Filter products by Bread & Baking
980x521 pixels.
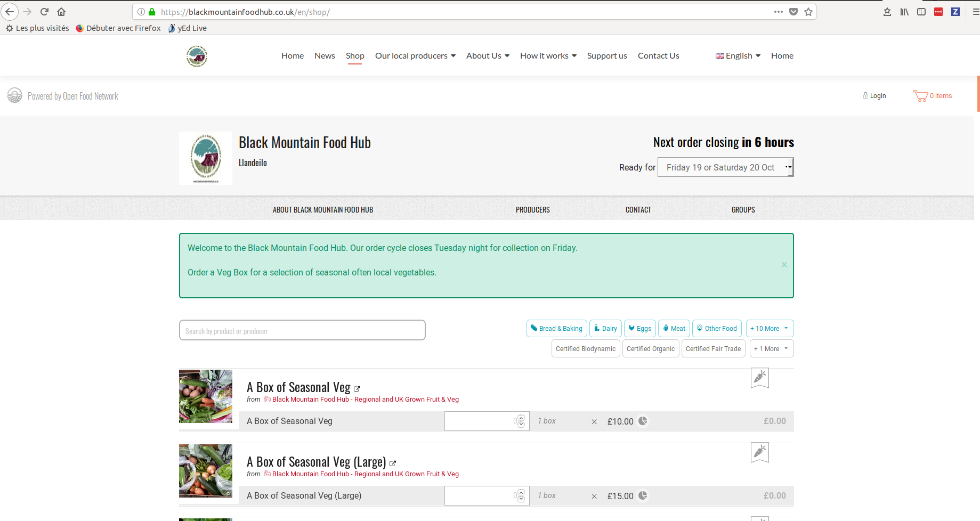557,329
